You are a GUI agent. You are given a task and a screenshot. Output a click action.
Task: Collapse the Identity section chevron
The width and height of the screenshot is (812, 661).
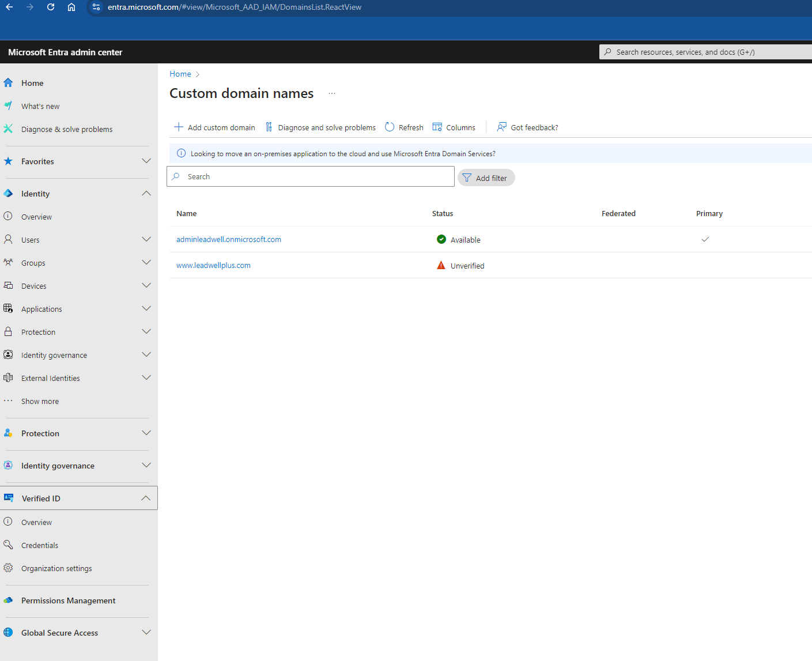(x=146, y=193)
